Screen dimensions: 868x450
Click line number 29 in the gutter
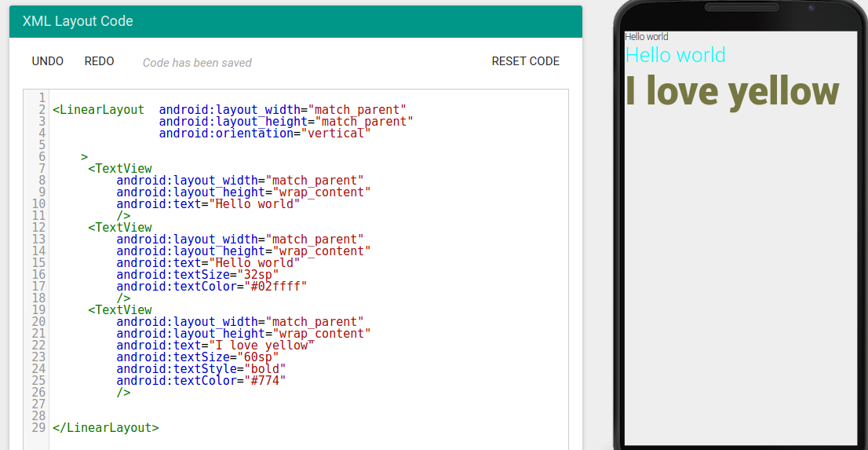click(38, 428)
